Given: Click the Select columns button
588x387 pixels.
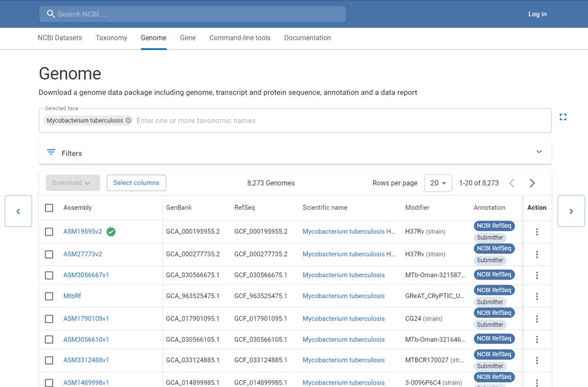Looking at the screenshot, I should coord(136,183).
